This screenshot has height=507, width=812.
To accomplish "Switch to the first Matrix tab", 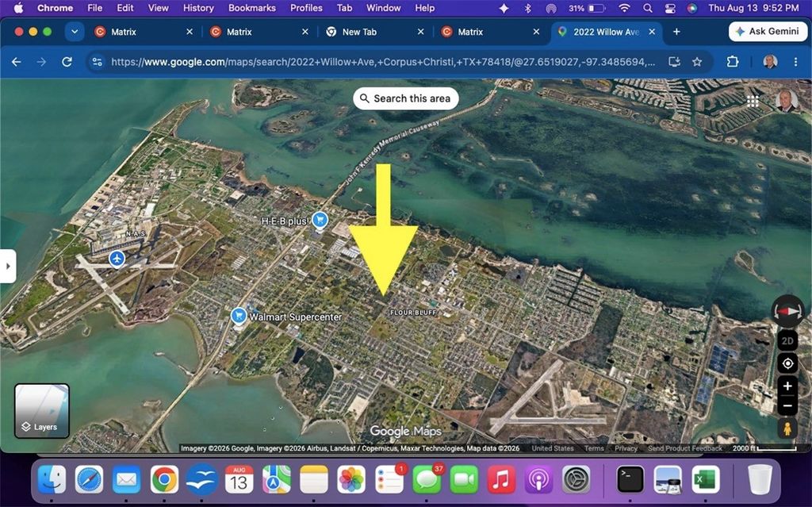I will click(x=144, y=32).
